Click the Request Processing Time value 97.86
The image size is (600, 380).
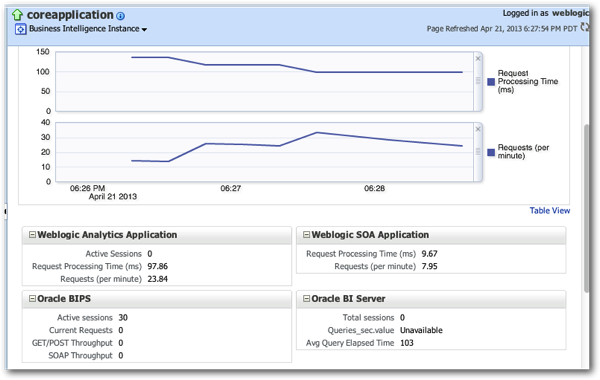(158, 266)
